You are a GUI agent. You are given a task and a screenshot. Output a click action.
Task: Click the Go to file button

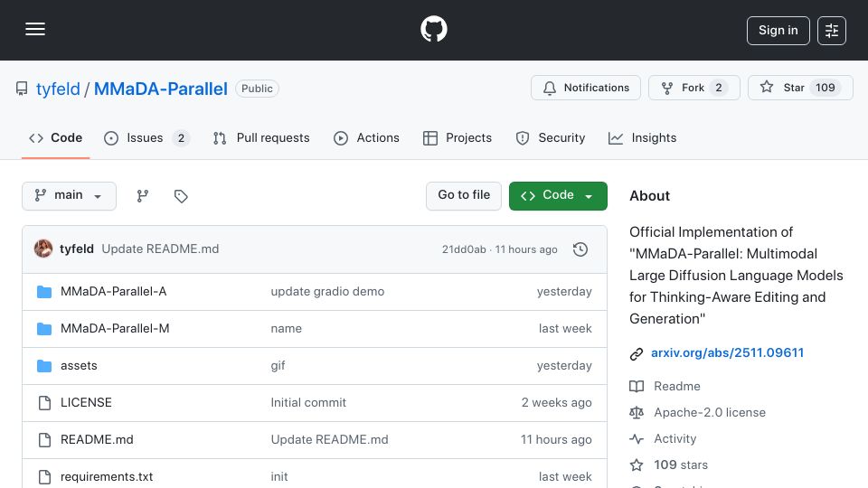(464, 196)
